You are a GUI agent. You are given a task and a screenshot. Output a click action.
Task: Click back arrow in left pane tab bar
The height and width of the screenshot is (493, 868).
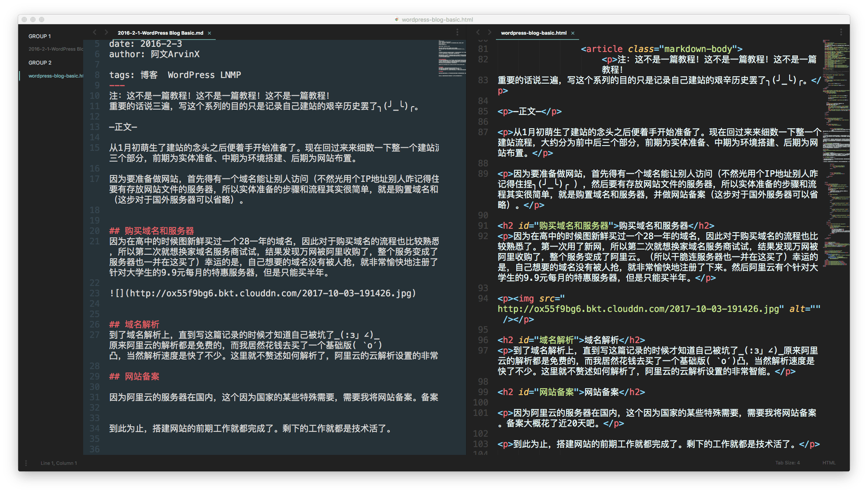pyautogui.click(x=94, y=32)
